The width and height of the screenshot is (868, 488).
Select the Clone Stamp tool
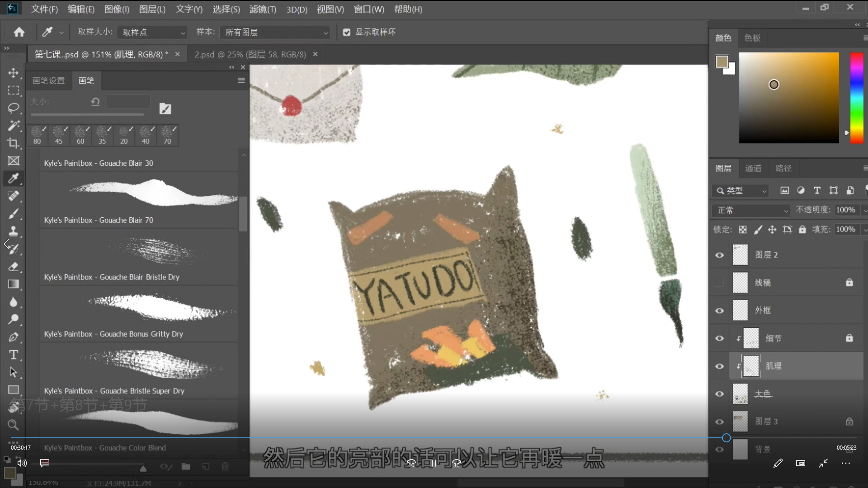tap(14, 231)
